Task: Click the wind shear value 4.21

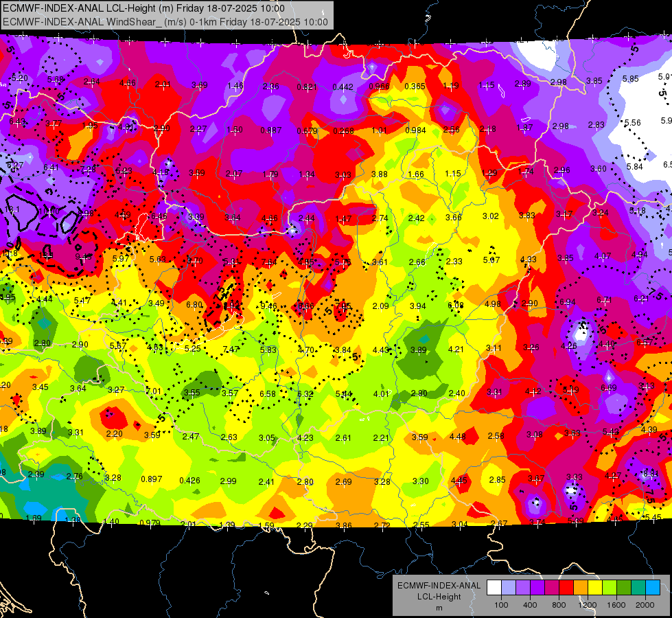Action: click(456, 349)
